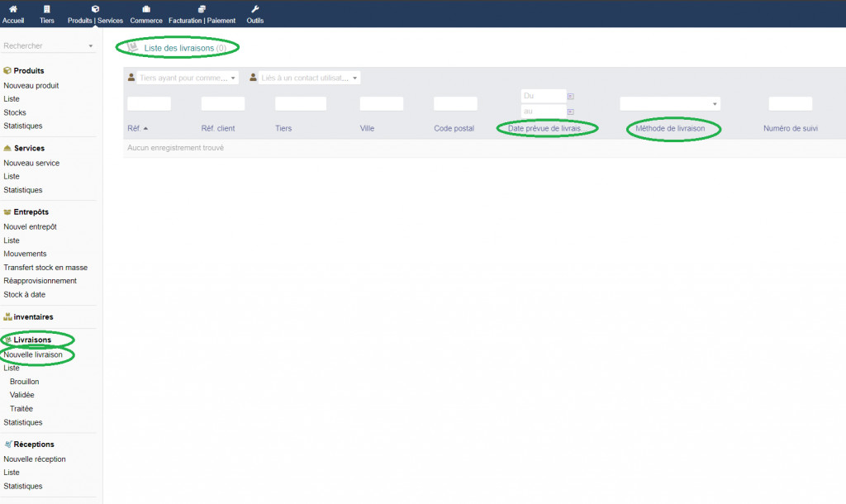Image resolution: width=846 pixels, height=504 pixels.
Task: Click Réf. client filter input field
Action: click(x=223, y=103)
